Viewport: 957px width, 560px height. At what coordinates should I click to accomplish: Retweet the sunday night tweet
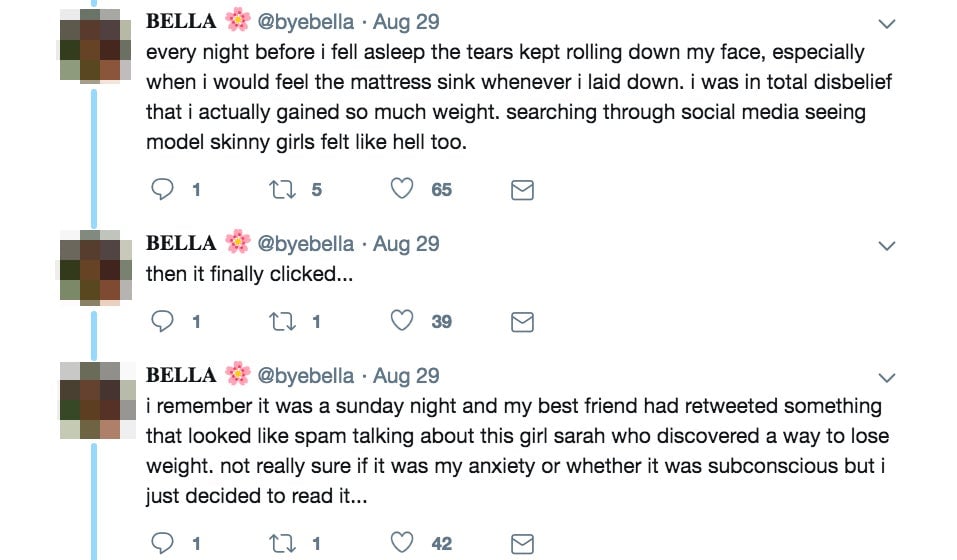283,543
